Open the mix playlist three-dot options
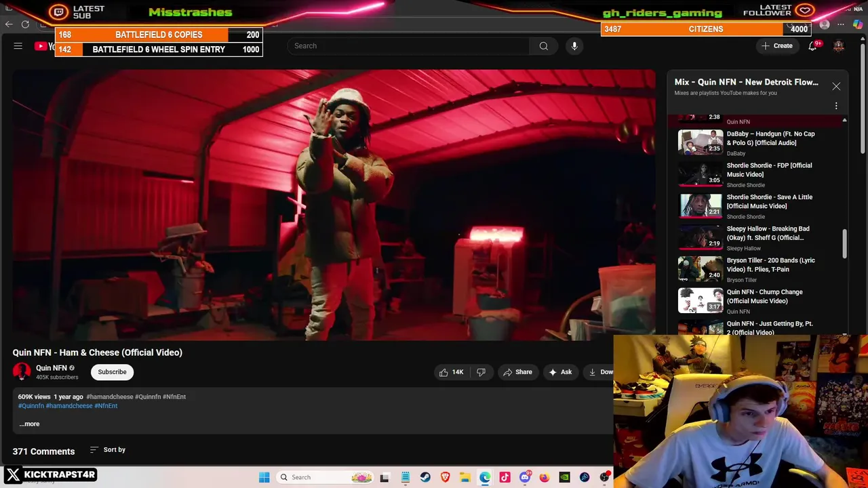This screenshot has width=868, height=488. click(836, 106)
